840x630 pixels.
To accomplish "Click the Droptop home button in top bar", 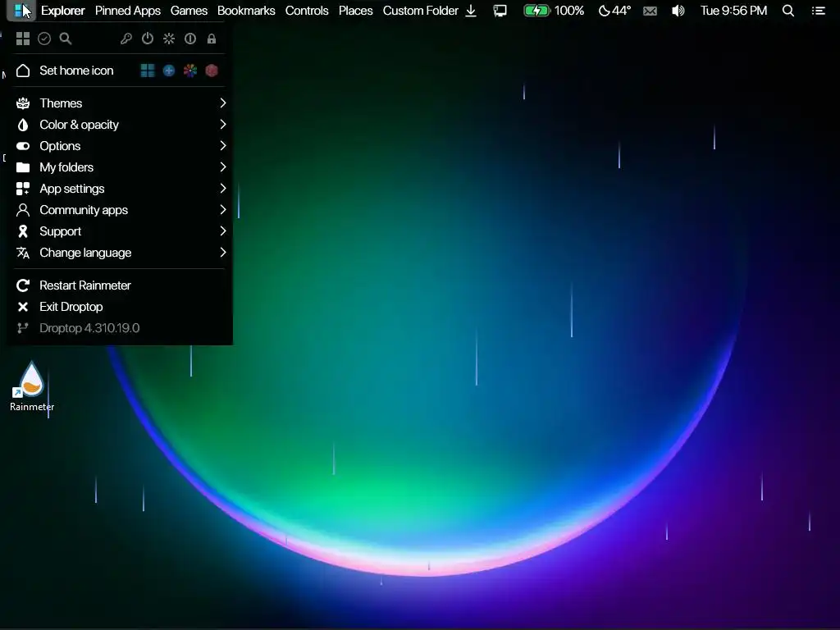I will tap(21, 11).
